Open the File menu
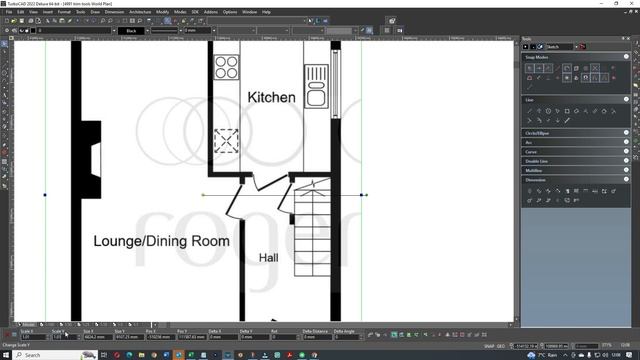Screen dimensions: 640x360 point(9,12)
